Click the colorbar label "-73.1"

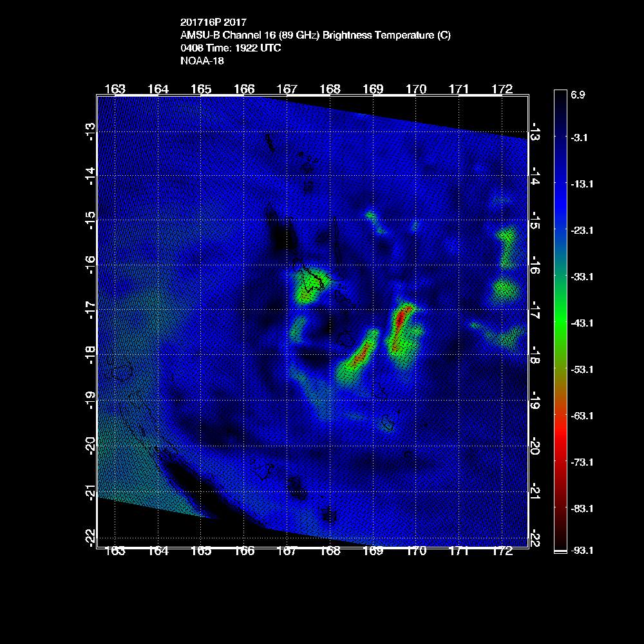click(582, 462)
